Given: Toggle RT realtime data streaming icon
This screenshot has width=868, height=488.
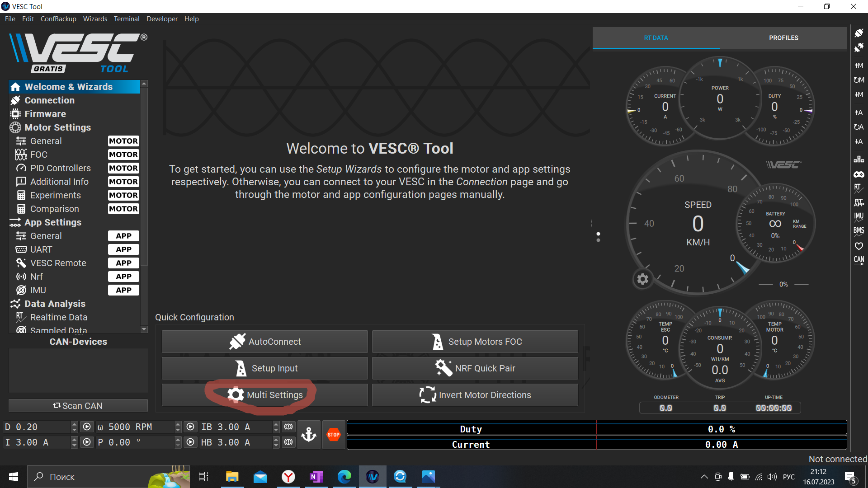Looking at the screenshot, I should [x=859, y=188].
